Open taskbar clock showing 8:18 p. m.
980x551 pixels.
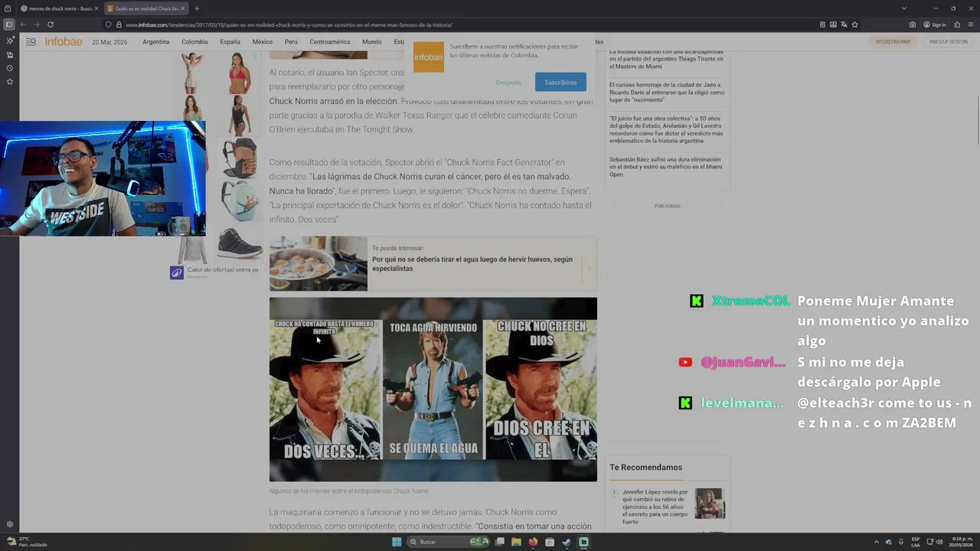tap(962, 542)
